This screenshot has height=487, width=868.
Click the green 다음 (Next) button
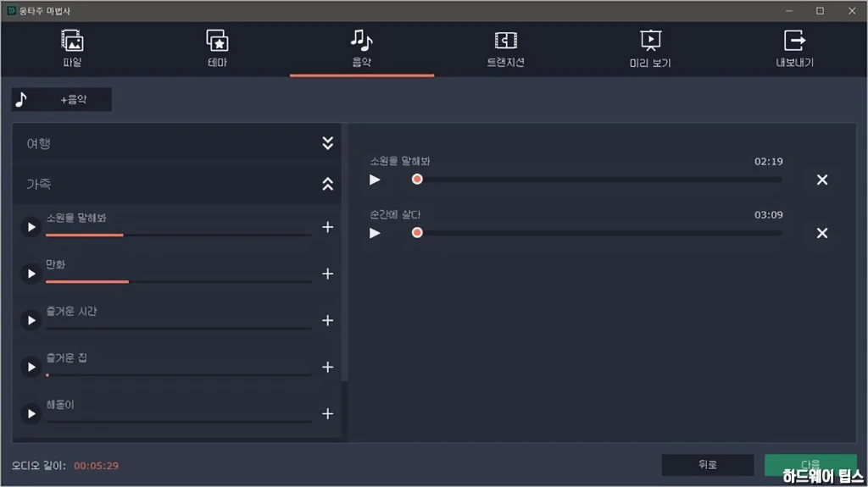810,465
